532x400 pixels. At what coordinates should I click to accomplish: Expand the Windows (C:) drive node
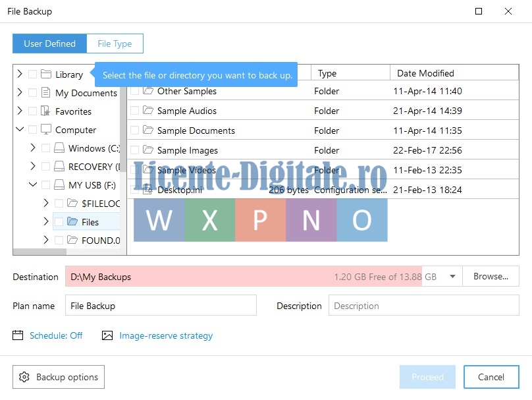[x=32, y=148]
